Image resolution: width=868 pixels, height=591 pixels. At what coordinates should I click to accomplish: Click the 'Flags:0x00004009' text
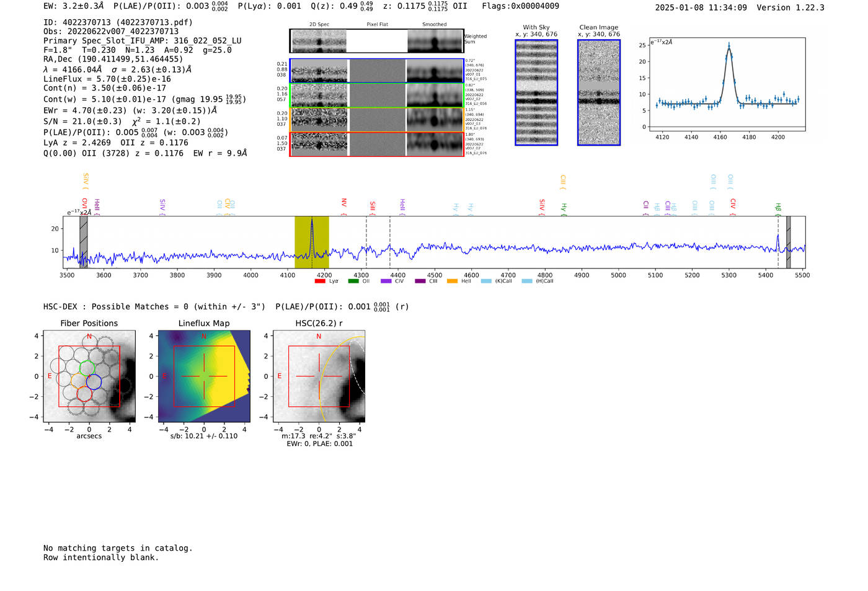pyautogui.click(x=521, y=6)
